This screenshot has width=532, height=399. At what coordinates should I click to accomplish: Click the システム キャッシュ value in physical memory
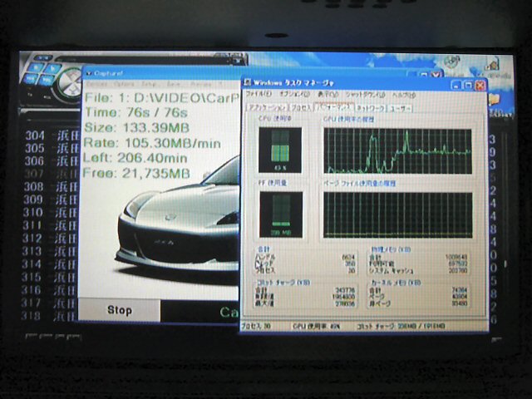[460, 270]
